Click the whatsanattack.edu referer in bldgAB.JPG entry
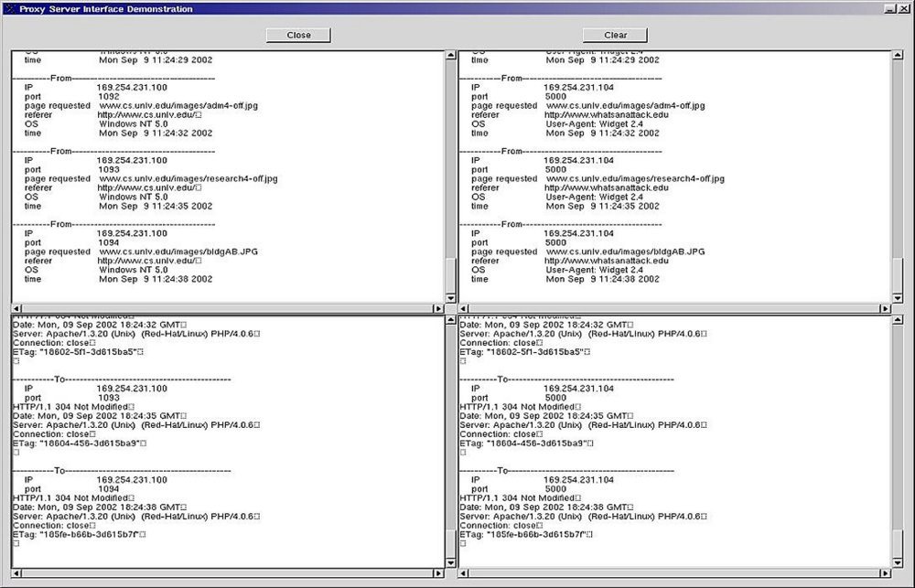This screenshot has width=915, height=588. click(x=607, y=261)
